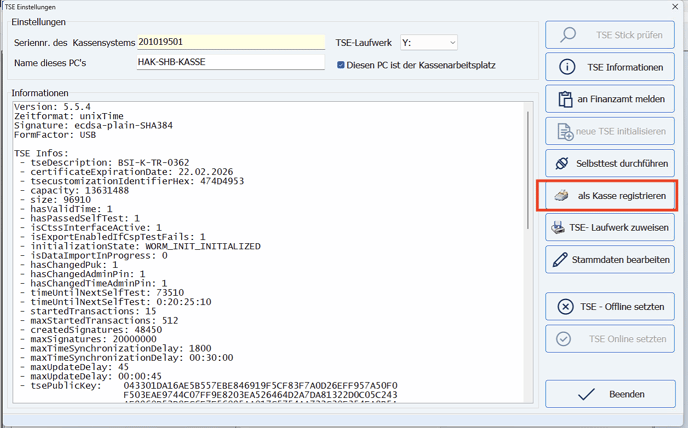Close the TSE Einstellungen window

click(675, 6)
